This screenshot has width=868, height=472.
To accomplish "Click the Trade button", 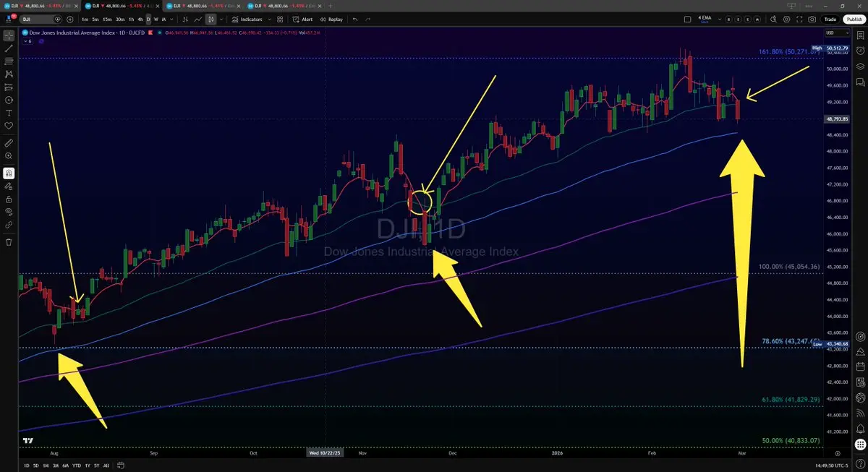I will (830, 20).
